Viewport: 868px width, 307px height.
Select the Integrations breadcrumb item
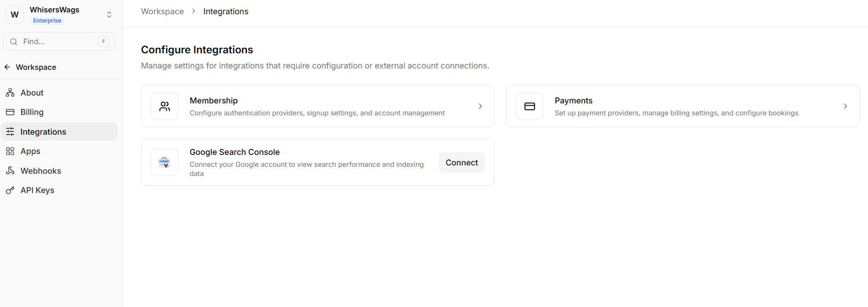point(225,11)
